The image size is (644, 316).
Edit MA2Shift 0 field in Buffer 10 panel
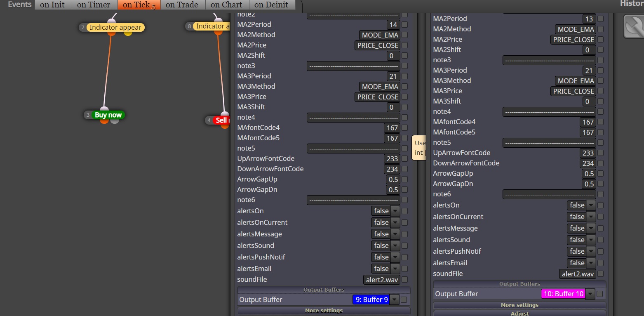tap(589, 50)
